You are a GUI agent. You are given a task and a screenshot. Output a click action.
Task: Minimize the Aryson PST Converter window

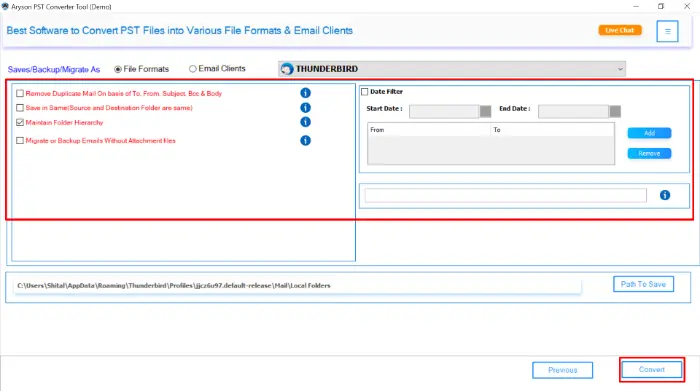636,6
